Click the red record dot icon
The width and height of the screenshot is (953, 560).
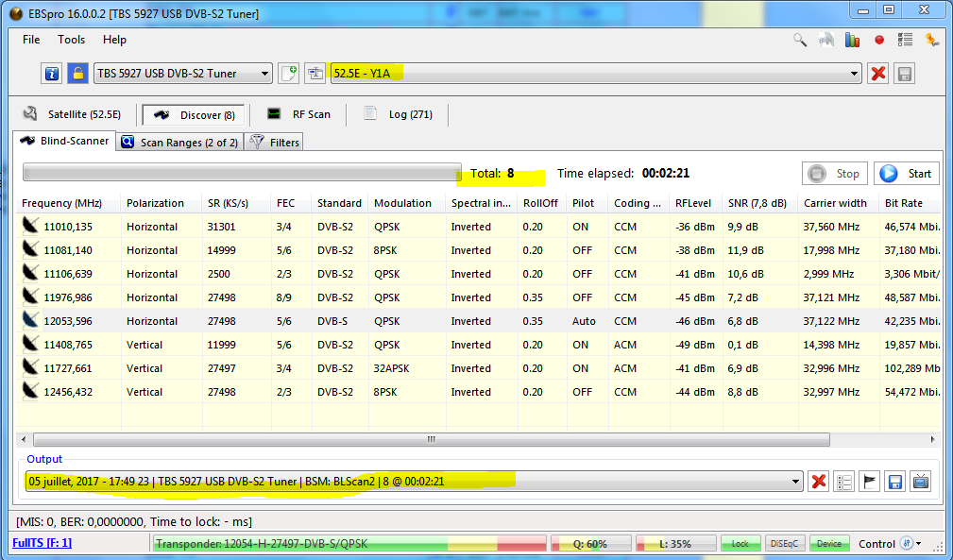(x=879, y=40)
